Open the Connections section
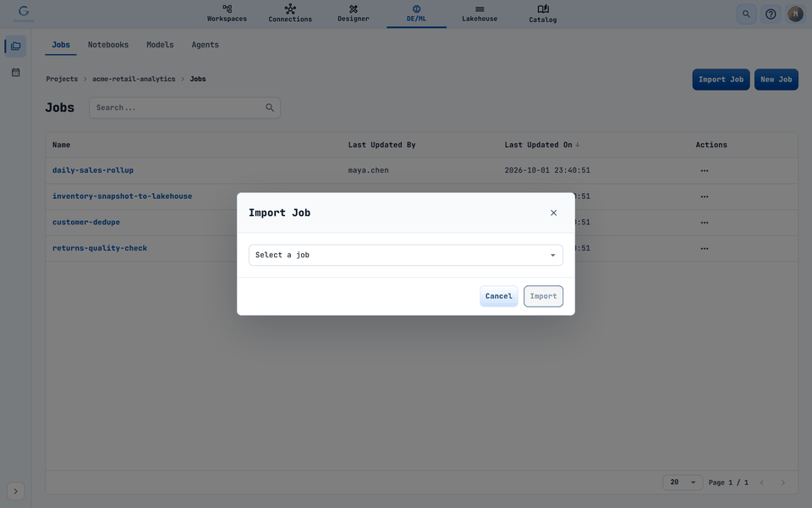 290,14
